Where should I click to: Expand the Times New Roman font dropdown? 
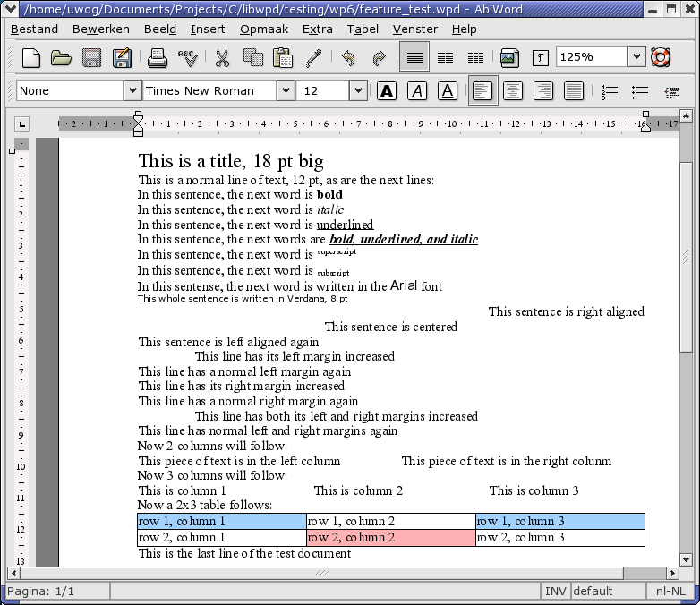(x=285, y=91)
